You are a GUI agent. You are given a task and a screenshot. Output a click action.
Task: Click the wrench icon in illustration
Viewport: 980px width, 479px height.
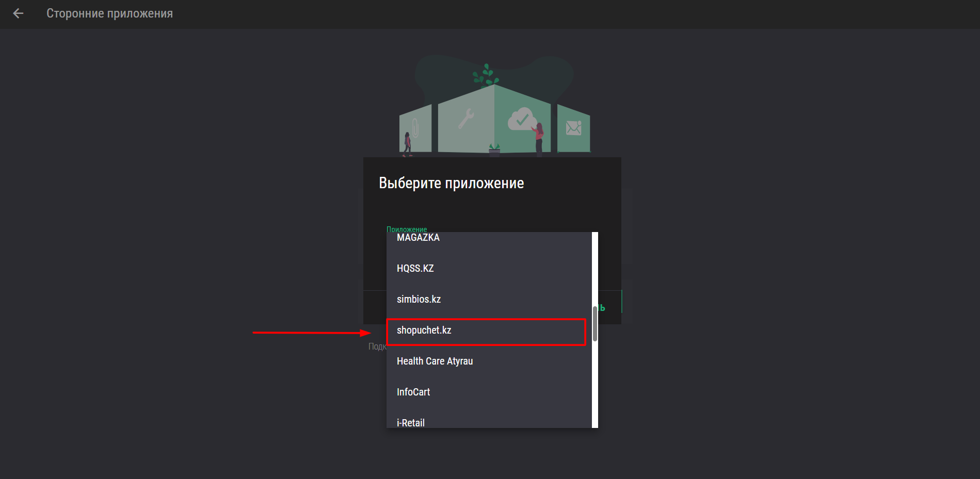(x=466, y=118)
